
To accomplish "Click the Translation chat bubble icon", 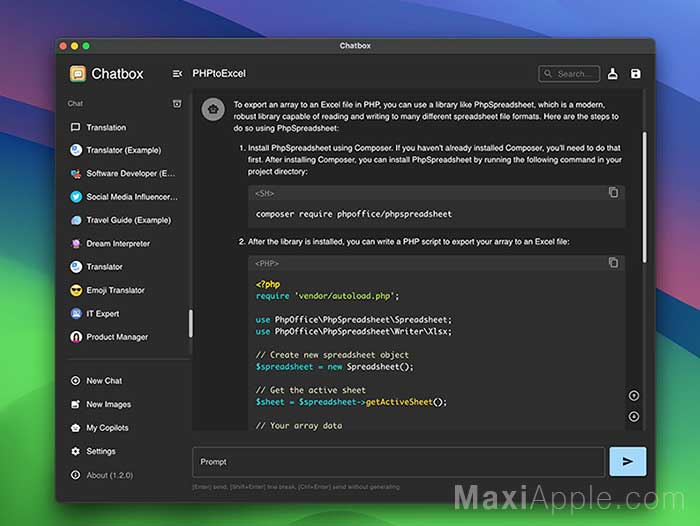I will pyautogui.click(x=75, y=127).
